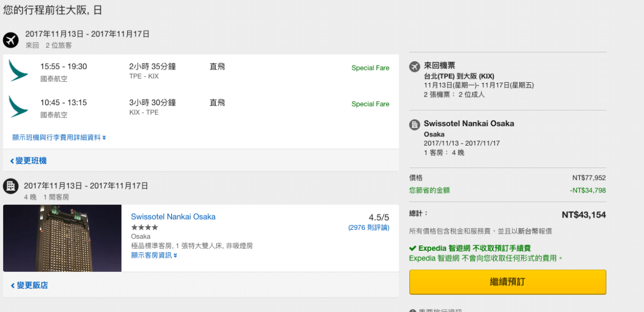Viewport: 644px width, 312px height.
Task: Click the 極品標準客房 room description
Action: pyautogui.click(x=192, y=246)
